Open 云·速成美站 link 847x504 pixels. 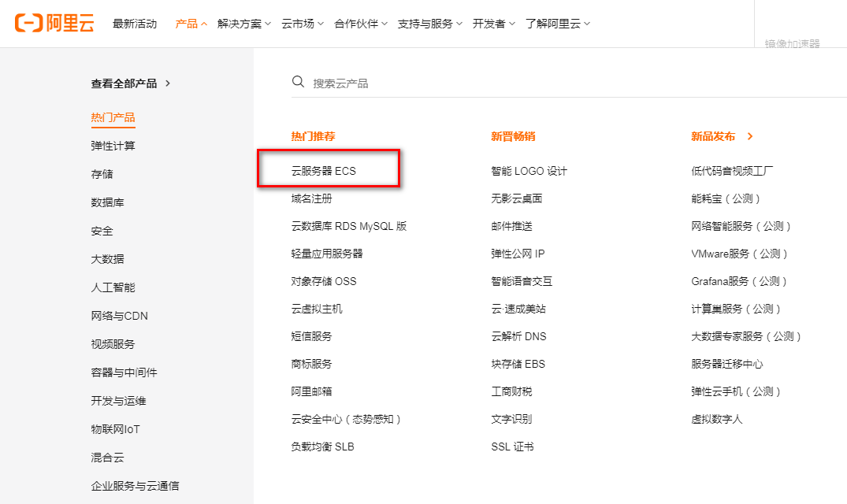518,309
